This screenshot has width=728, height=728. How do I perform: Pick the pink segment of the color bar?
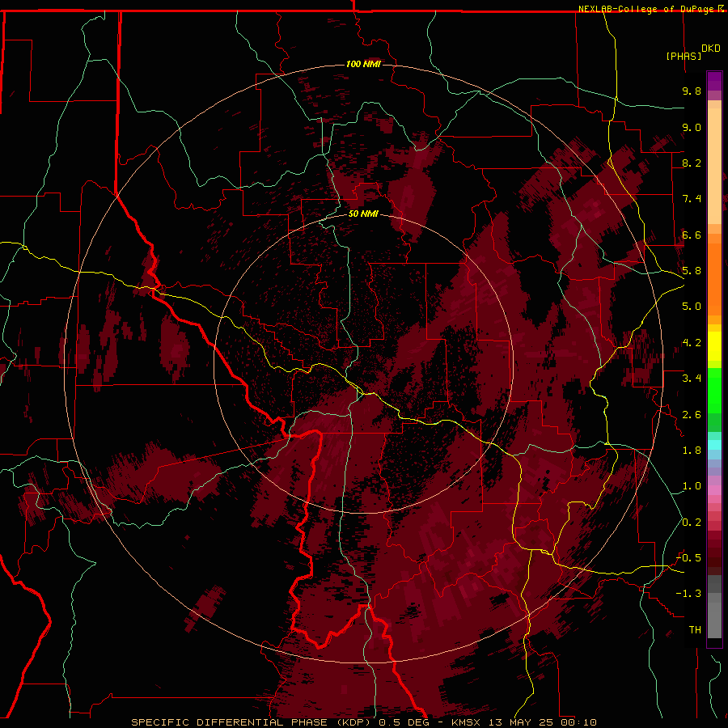pyautogui.click(x=714, y=490)
